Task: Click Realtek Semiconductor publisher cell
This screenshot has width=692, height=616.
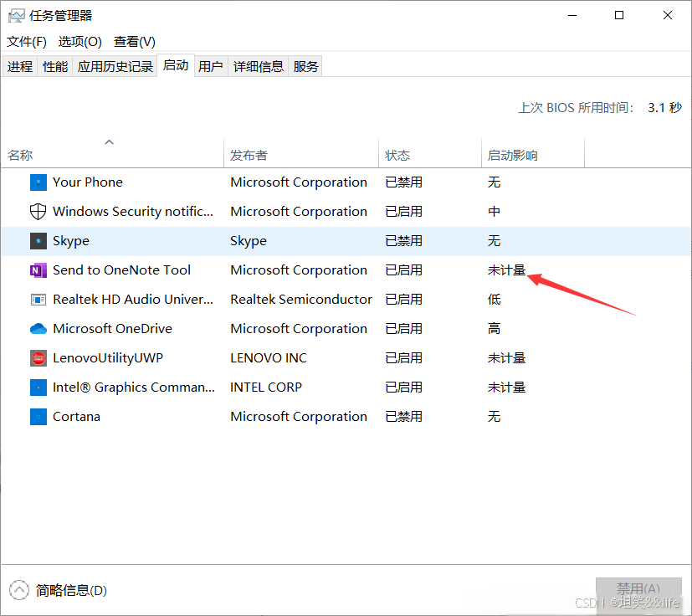Action: [x=301, y=300]
